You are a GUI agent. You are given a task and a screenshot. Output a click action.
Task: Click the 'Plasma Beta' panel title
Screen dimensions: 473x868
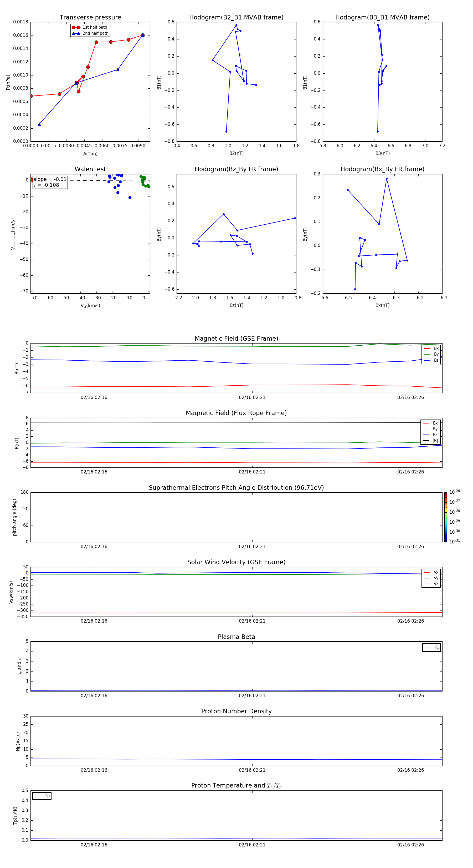point(236,637)
